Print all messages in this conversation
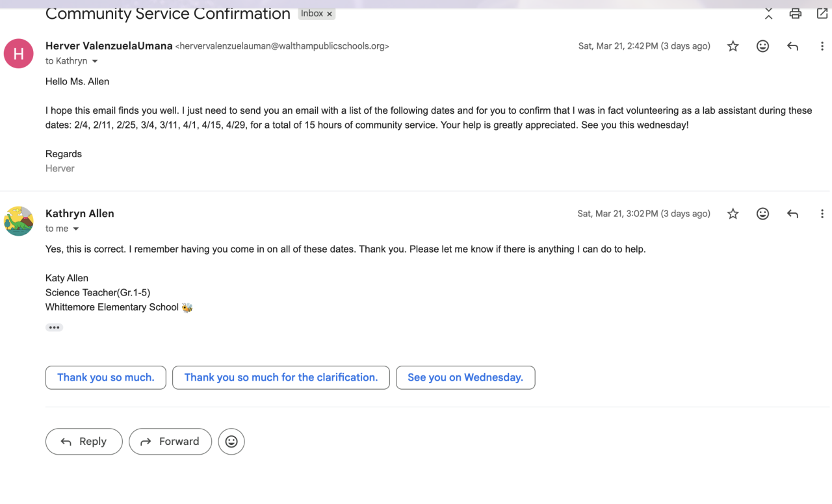This screenshot has height=504, width=832. click(x=795, y=14)
